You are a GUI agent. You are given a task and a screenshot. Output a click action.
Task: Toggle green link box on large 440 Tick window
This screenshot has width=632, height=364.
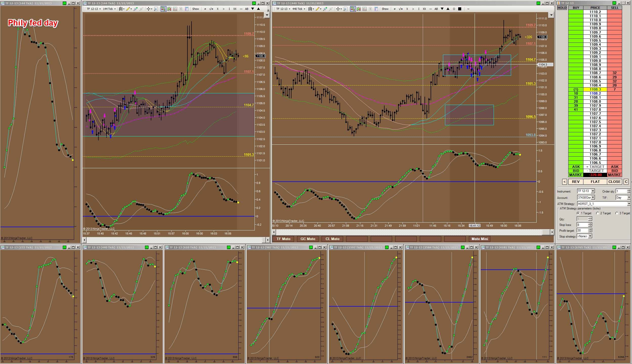click(538, 3)
